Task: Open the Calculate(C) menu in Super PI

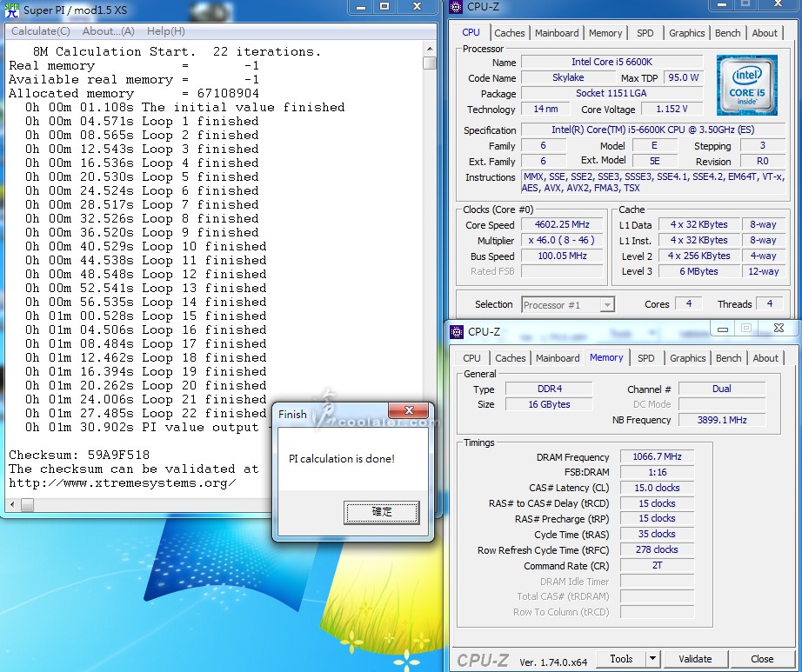Action: point(40,31)
